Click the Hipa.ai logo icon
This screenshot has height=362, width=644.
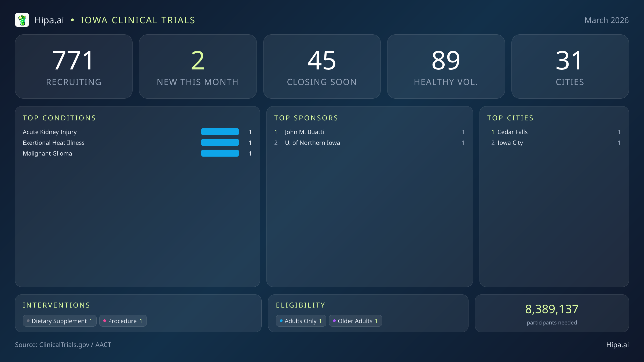pyautogui.click(x=22, y=20)
